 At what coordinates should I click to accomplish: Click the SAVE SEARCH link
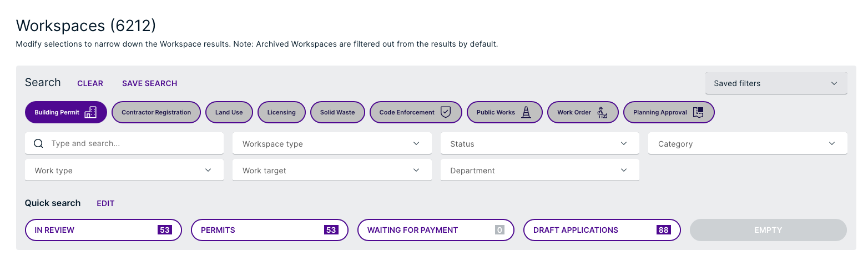pos(149,83)
